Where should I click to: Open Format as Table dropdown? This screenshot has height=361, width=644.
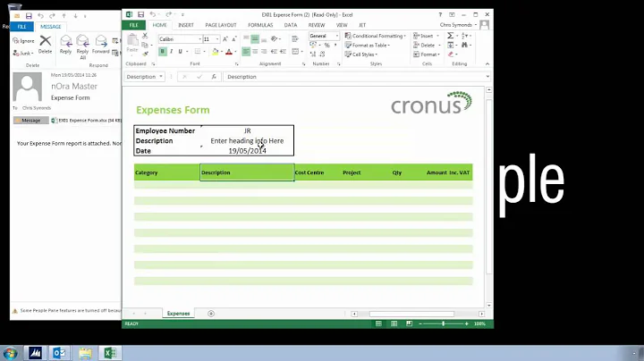click(x=368, y=45)
